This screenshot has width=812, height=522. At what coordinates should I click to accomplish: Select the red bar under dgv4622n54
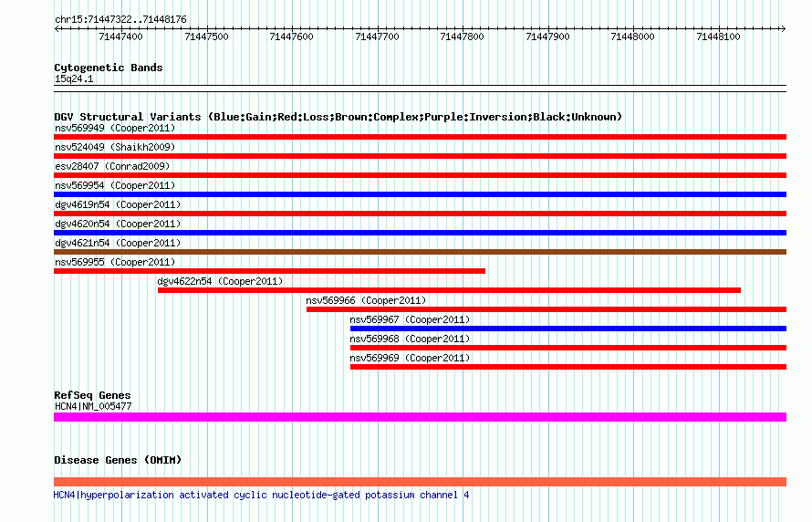click(449, 290)
